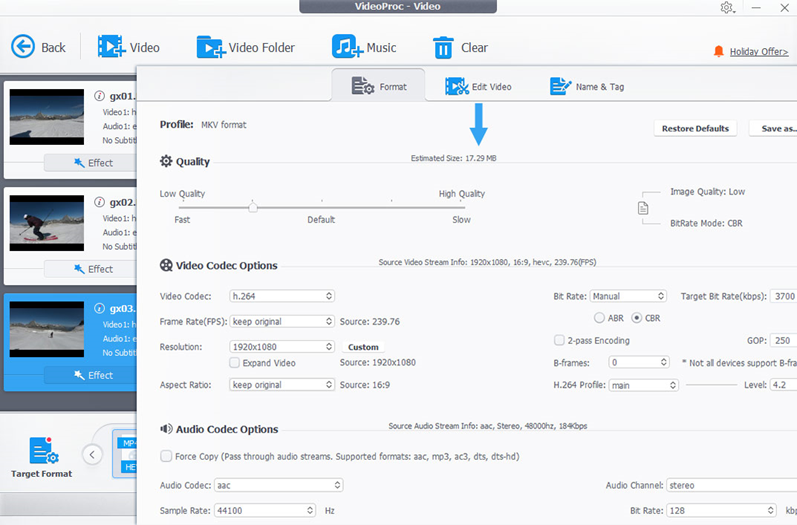This screenshot has width=797, height=525.
Task: Set quality slider to the Default mark
Action: [322, 207]
